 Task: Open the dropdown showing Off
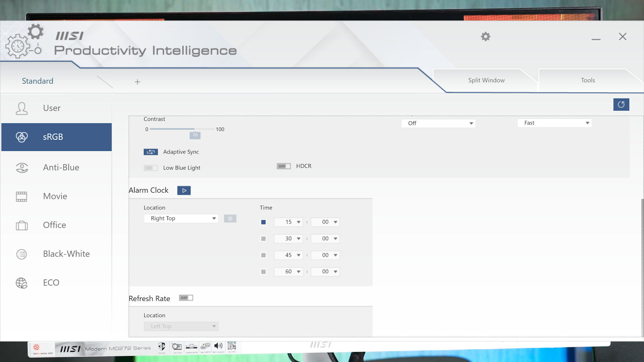pyautogui.click(x=438, y=123)
